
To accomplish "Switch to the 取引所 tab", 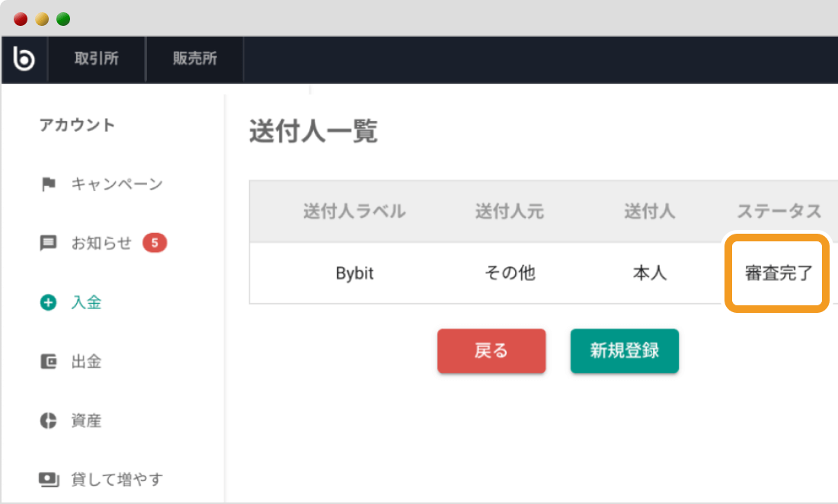I will 96,59.
